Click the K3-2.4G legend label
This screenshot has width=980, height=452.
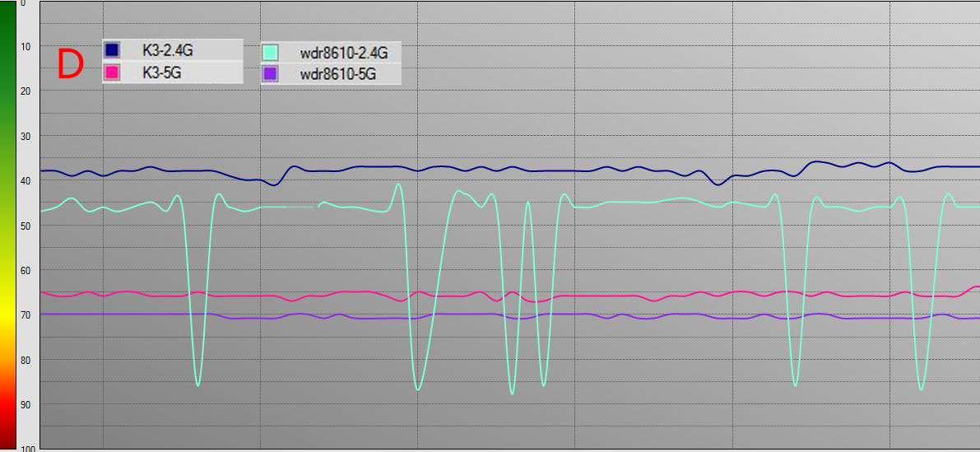coord(168,51)
